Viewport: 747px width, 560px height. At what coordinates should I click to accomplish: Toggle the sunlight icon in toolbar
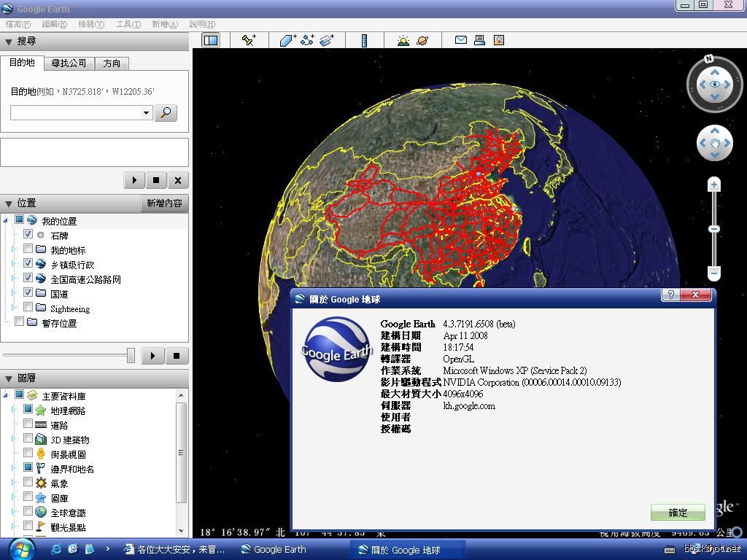tap(403, 40)
